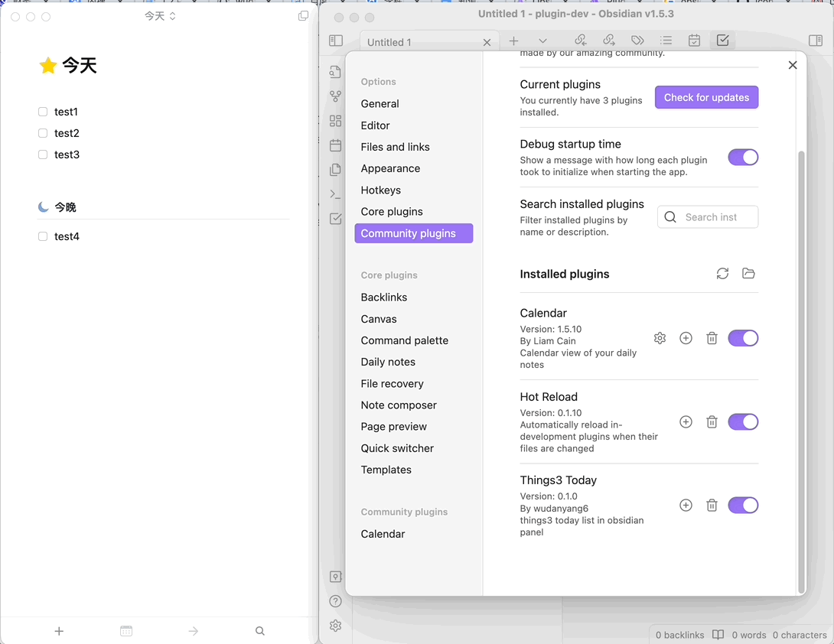Focus the Search installed plugins field
Screen dimensions: 834x644
(x=708, y=217)
